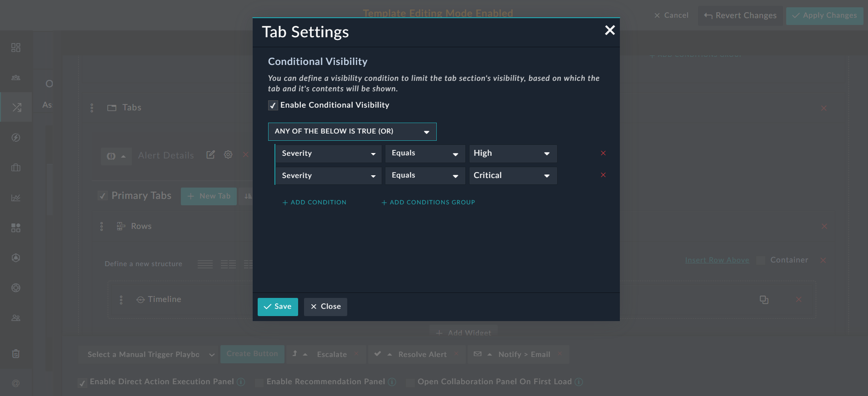Open the gear settings for Alert Details
This screenshot has height=396, width=868.
click(228, 155)
